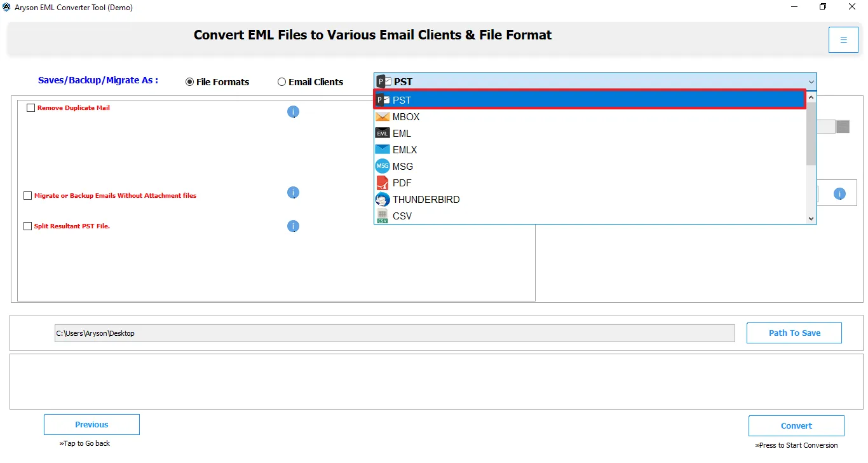
Task: Collapse the PST format dropdown arrow
Action: click(x=811, y=81)
